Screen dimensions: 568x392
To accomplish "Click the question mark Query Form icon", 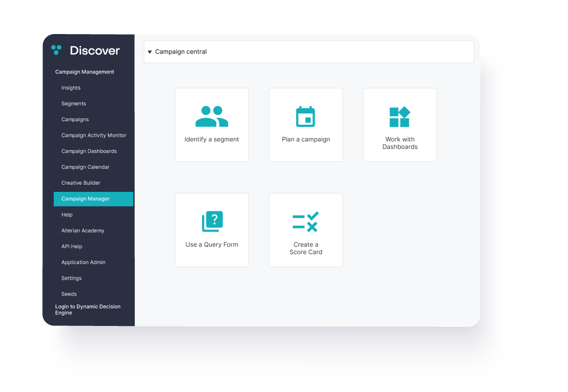I will (212, 222).
